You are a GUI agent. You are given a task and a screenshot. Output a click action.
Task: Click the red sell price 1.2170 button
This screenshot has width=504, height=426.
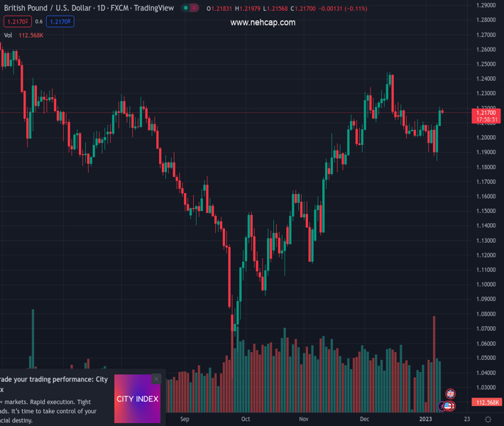[16, 22]
